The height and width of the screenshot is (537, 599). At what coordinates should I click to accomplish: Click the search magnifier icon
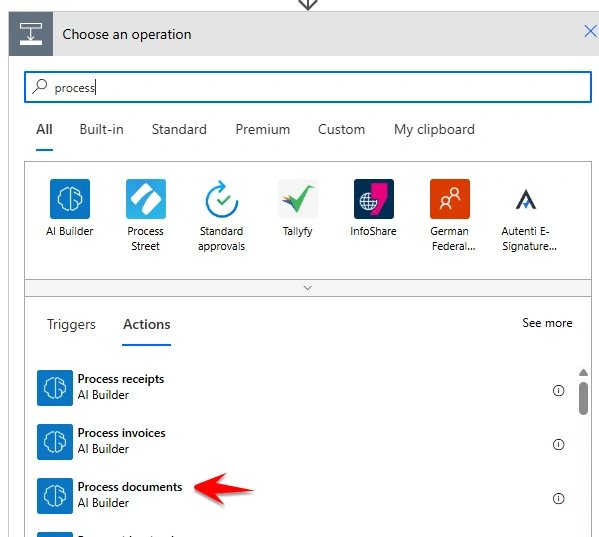[40, 86]
